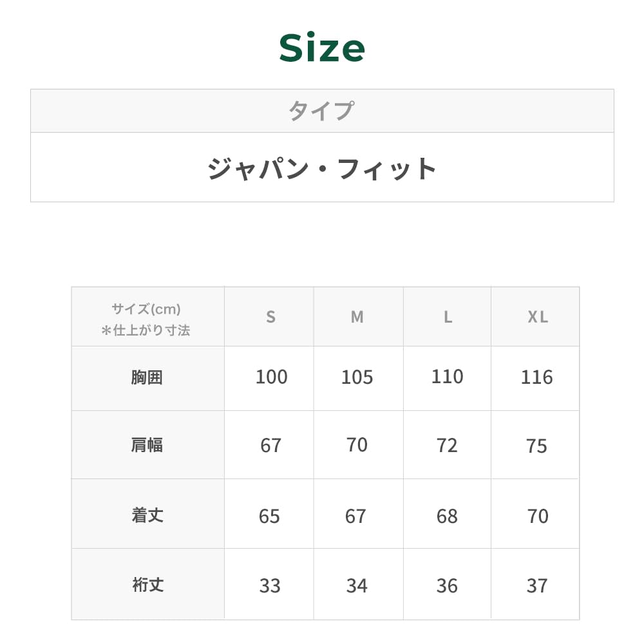Click sleeve value 34 for size M
Viewport: 644px width, 644px height.
coord(357,585)
